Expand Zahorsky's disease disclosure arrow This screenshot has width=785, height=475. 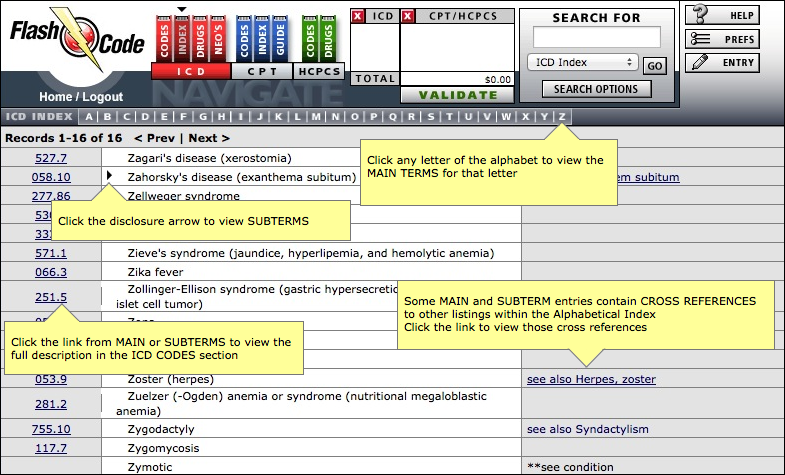coord(109,176)
